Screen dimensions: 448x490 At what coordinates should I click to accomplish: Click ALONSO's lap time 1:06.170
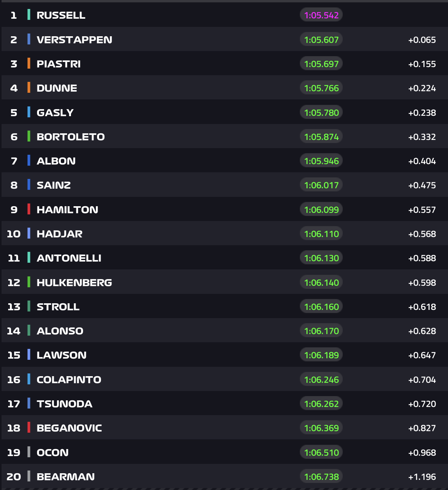click(321, 331)
